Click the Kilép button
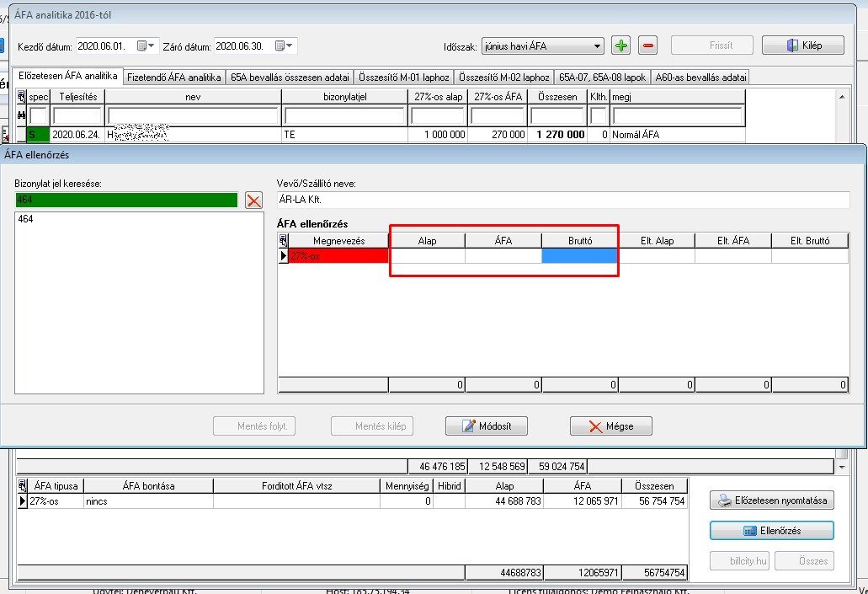This screenshot has height=594, width=868. point(802,45)
